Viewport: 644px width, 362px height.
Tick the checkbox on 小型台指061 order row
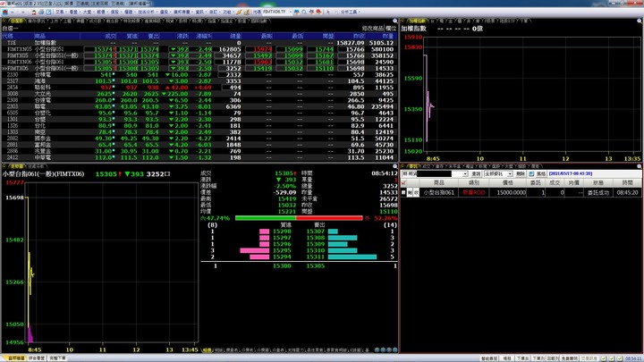403,192
